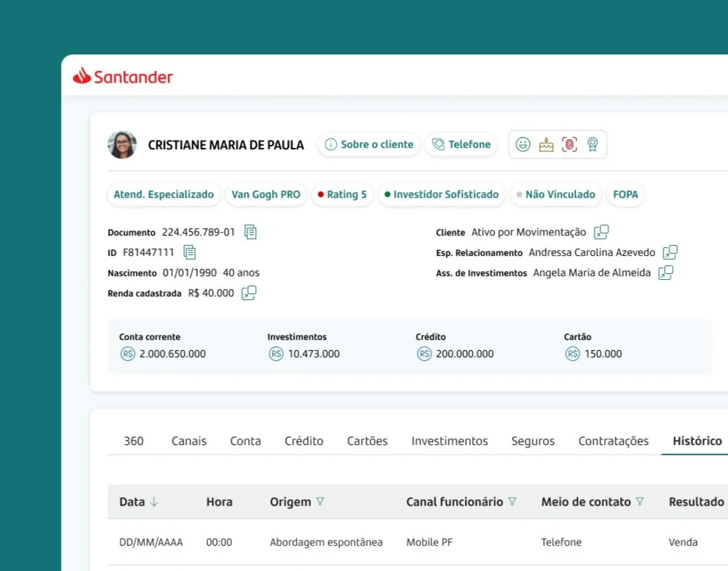This screenshot has height=571, width=728.
Task: Sort by Data using the arrow icon
Action: point(154,501)
